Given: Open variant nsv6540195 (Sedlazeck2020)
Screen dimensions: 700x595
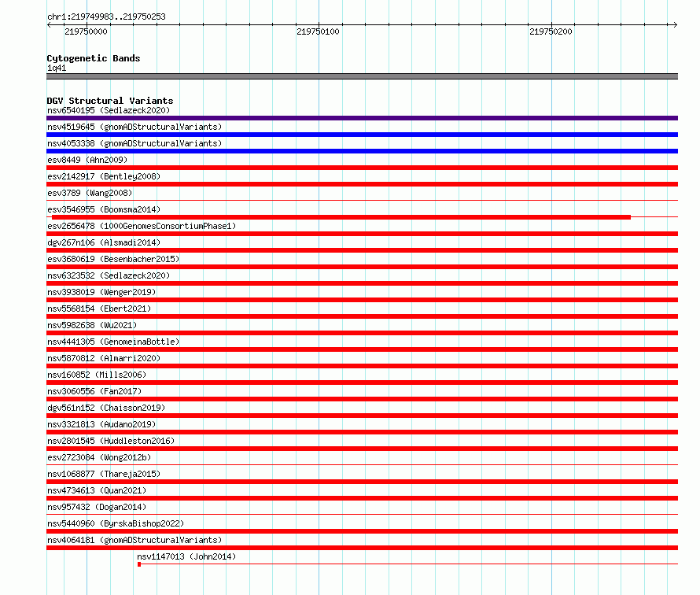Looking at the screenshot, I should pyautogui.click(x=109, y=110).
